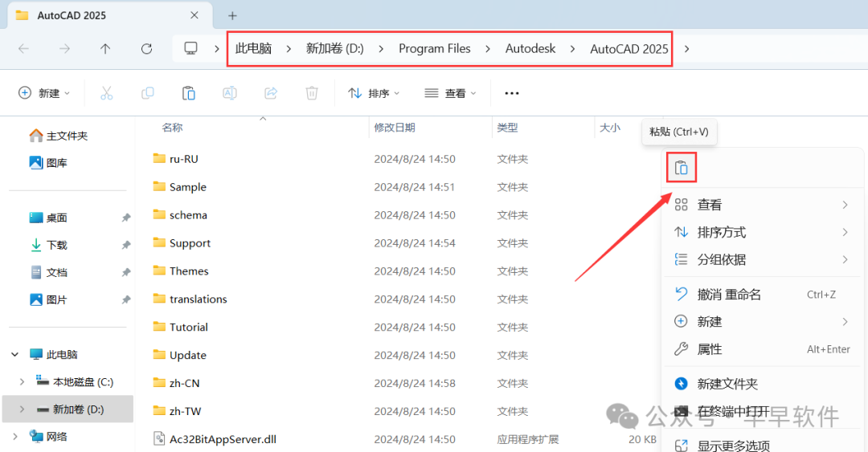Select 属性 in the context menu
868x452 pixels.
pos(710,349)
